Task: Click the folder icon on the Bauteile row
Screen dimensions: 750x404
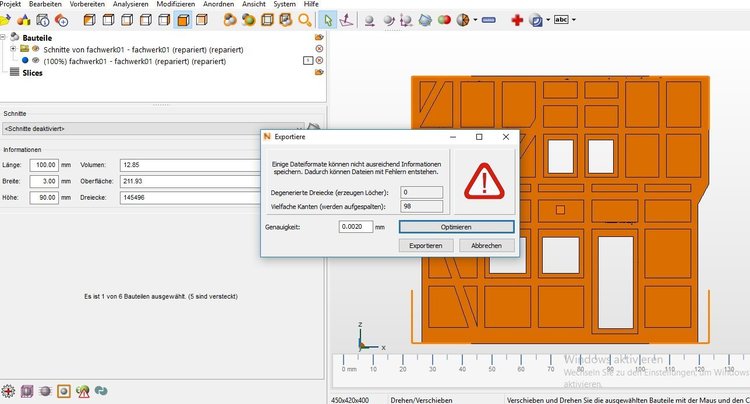Action: [319, 37]
